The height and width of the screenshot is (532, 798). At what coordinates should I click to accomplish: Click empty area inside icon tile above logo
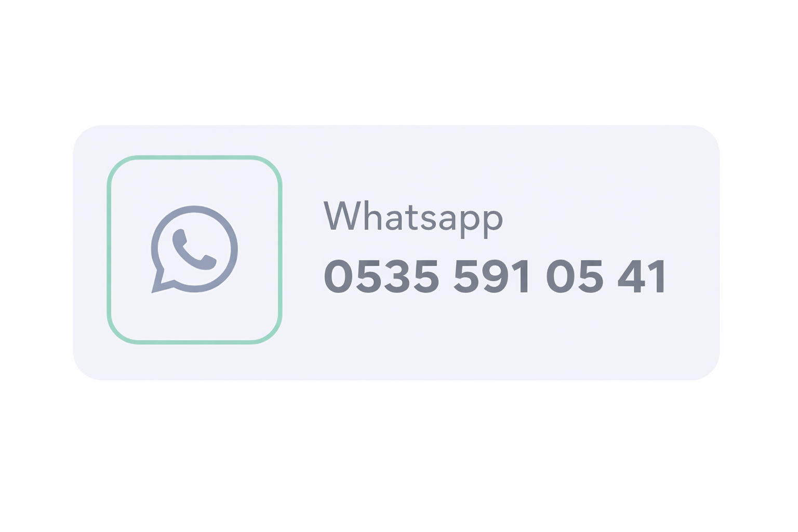point(194,182)
